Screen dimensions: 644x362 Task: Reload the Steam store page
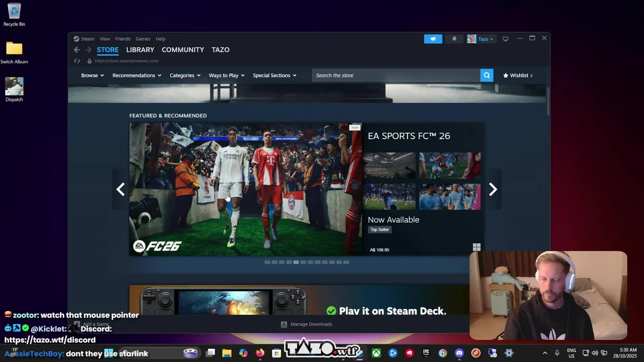pos(77,61)
